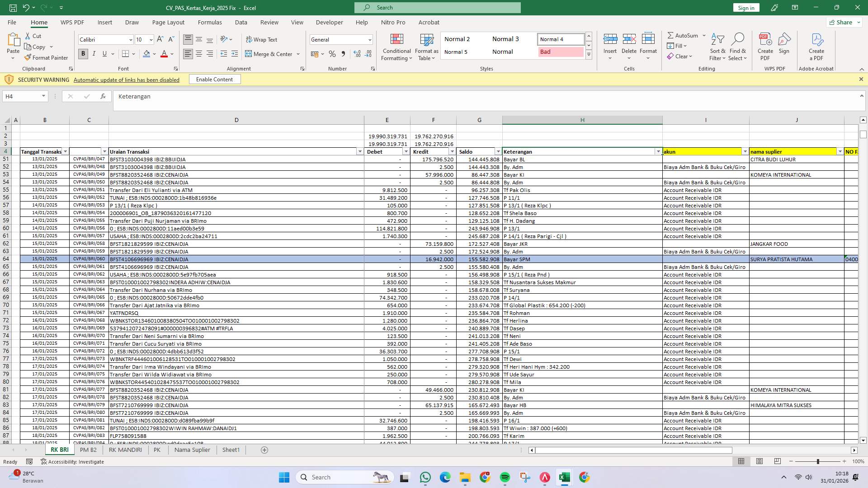Switch to the Formulas ribbon tab
The image size is (868, 488).
pos(210,22)
